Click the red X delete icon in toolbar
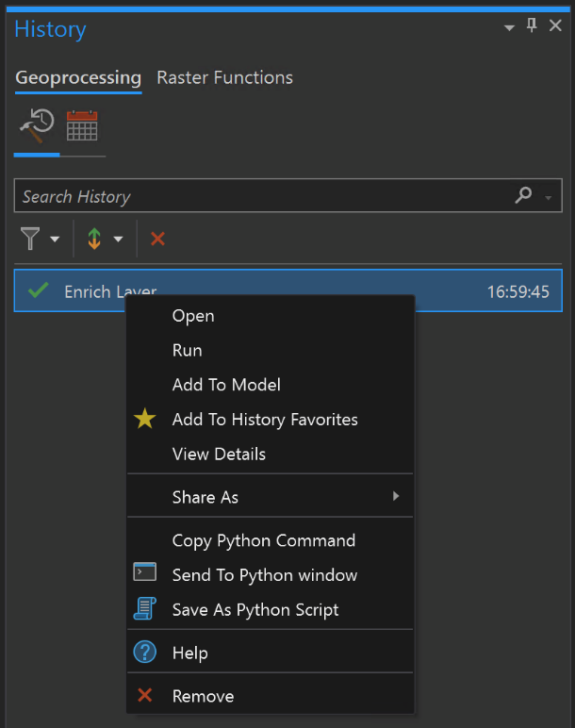The width and height of the screenshot is (575, 728). point(157,240)
